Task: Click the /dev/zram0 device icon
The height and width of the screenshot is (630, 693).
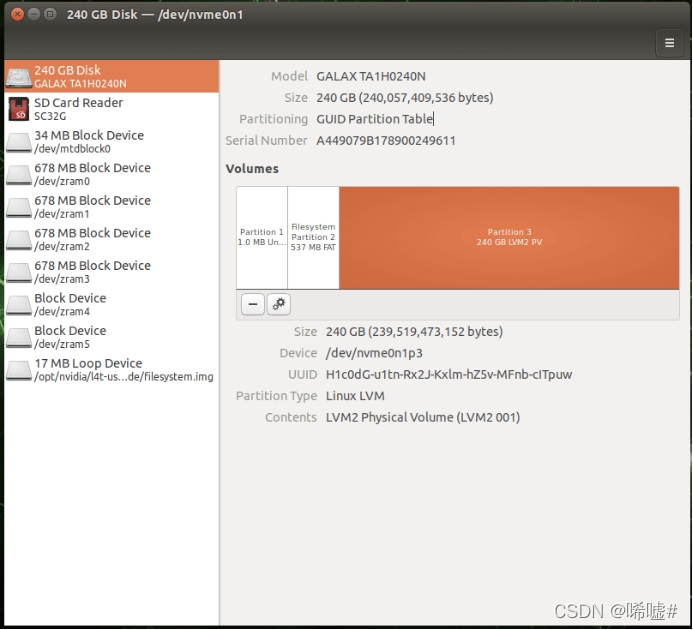Action: pyautogui.click(x=19, y=175)
